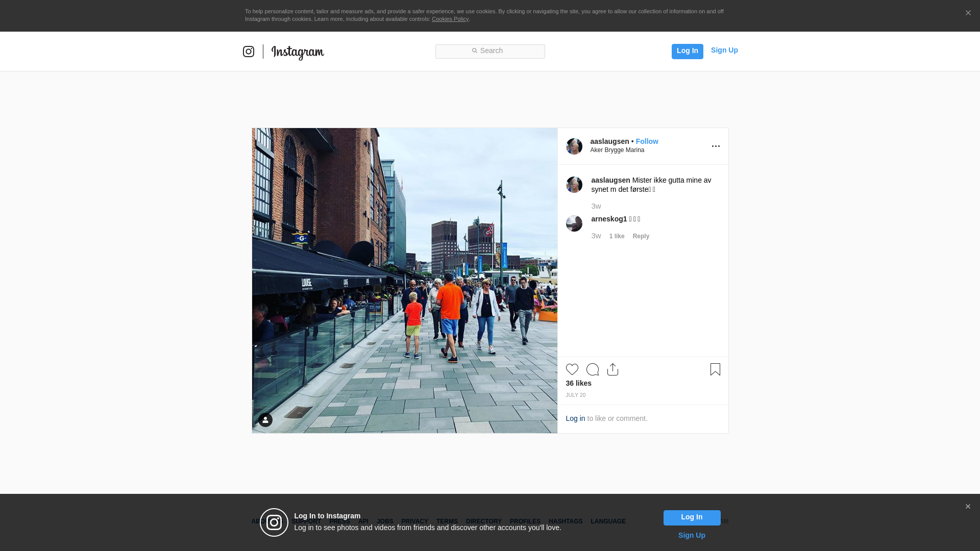Click the Sign Up link in header
Viewport: 980px width, 551px height.
point(724,50)
